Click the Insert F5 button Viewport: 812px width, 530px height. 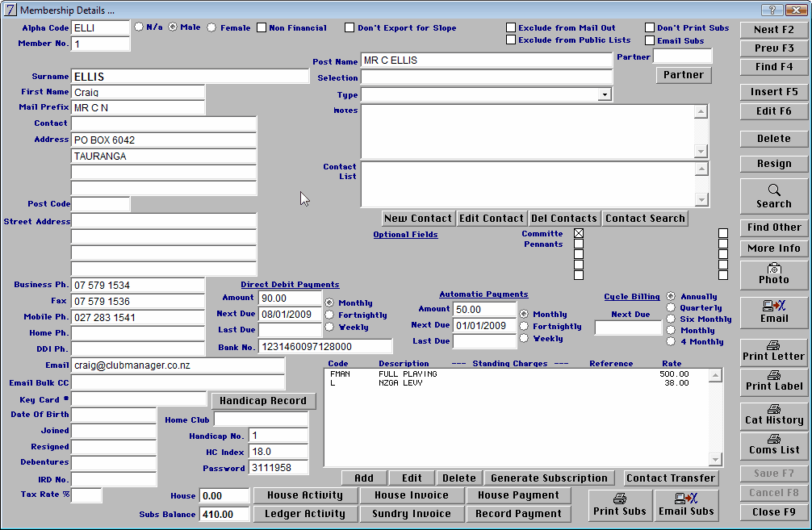(x=774, y=92)
